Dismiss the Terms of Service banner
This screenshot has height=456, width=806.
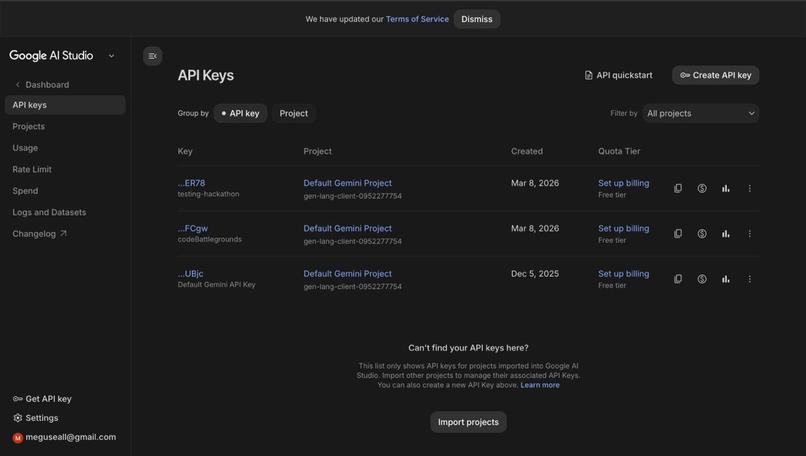pos(477,19)
